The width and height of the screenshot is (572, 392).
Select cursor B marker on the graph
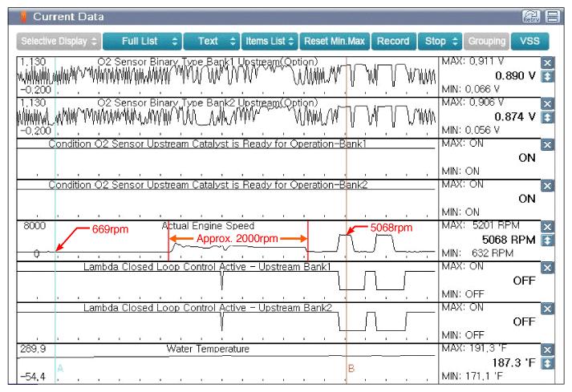tap(351, 368)
